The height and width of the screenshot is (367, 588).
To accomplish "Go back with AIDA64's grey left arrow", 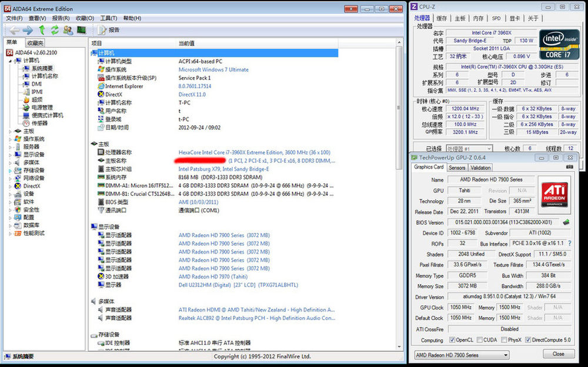I will point(14,30).
